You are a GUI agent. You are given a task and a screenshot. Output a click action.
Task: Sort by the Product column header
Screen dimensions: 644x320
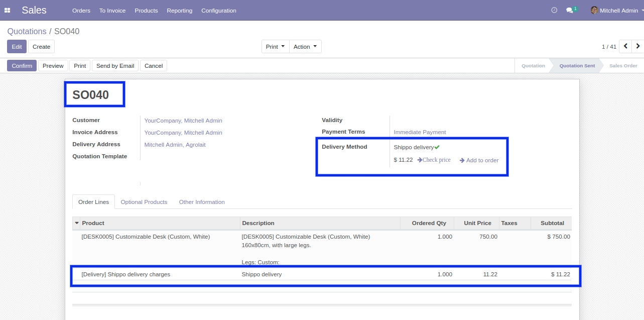click(160, 223)
